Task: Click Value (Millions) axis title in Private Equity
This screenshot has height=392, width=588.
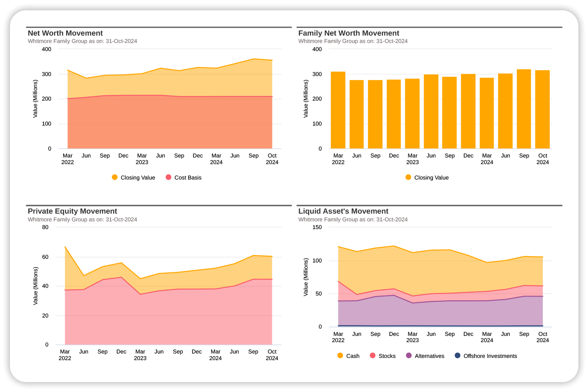Action: 35,286
